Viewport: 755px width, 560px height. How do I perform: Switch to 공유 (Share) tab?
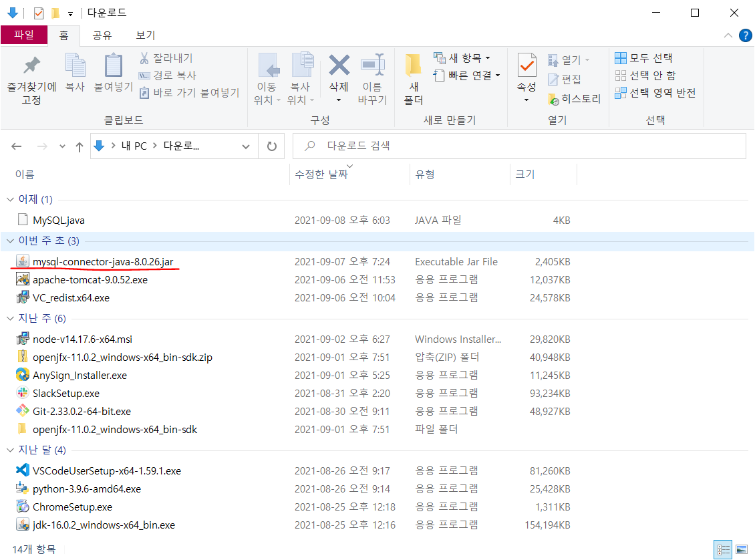(102, 35)
